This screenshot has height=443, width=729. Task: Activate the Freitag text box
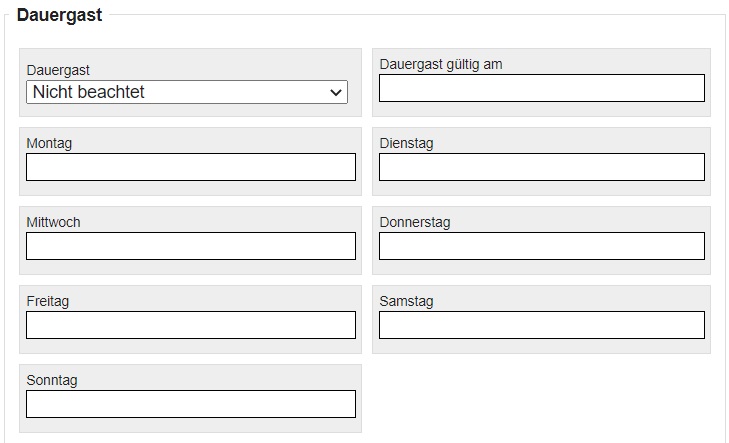point(191,325)
